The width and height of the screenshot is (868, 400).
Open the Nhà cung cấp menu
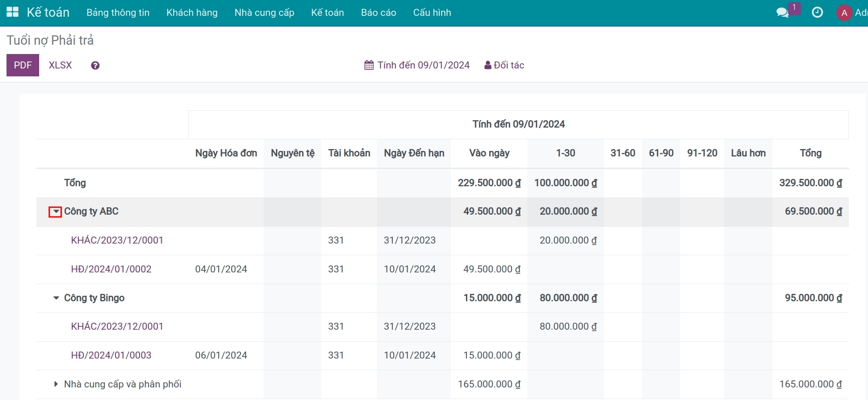(x=264, y=13)
